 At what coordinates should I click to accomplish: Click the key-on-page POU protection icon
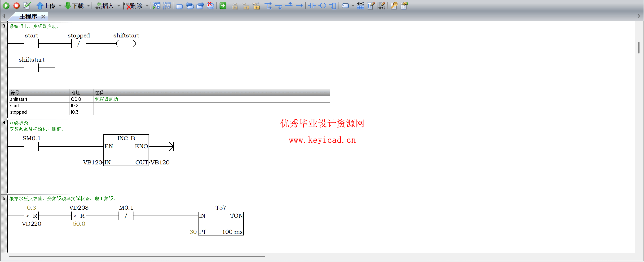click(394, 5)
